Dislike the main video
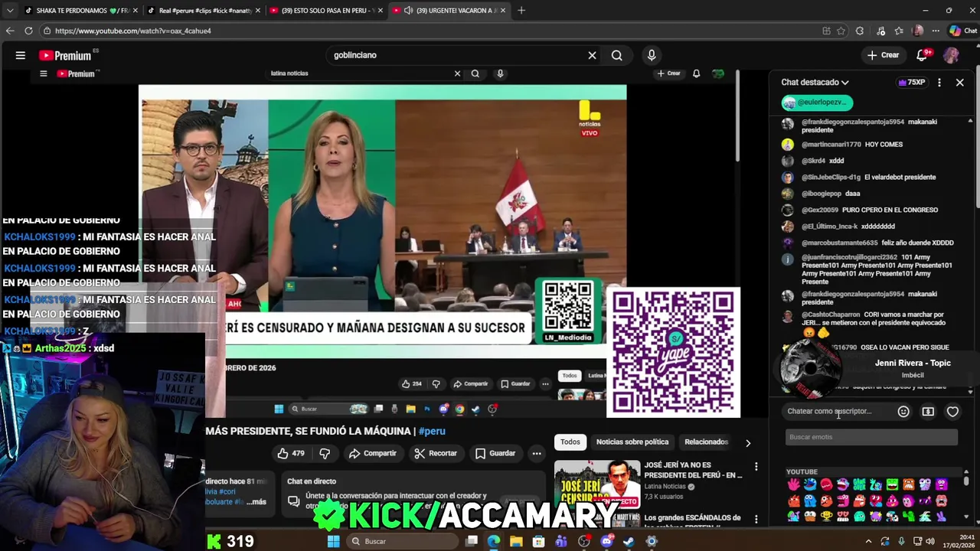This screenshot has width=980, height=551. 325,453
